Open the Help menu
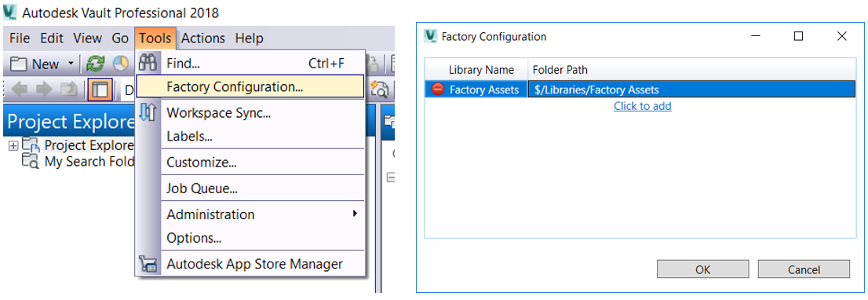 click(249, 38)
